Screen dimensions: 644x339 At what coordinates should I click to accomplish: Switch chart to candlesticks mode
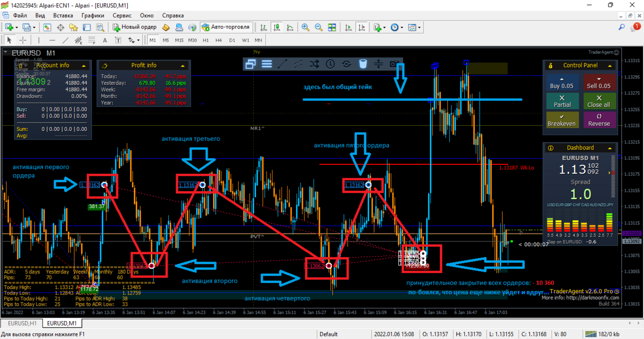click(277, 27)
